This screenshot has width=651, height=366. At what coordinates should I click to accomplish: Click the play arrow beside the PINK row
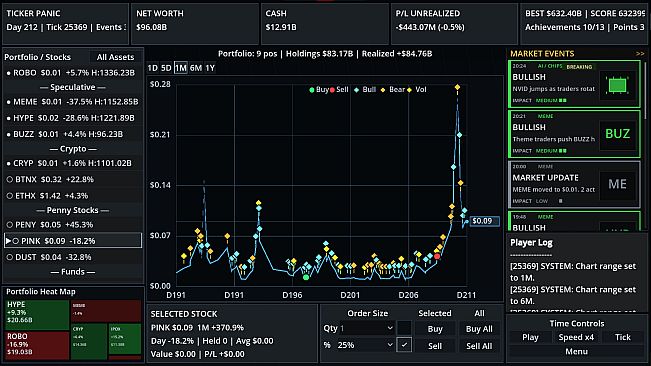click(x=8, y=241)
